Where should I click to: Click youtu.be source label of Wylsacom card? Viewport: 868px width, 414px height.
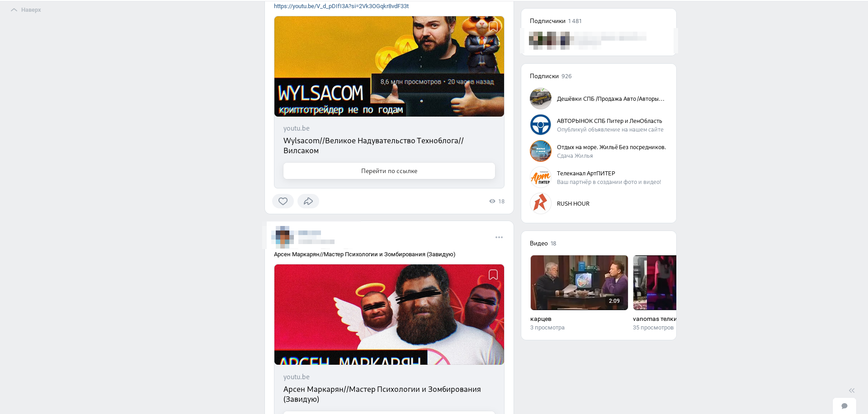297,128
